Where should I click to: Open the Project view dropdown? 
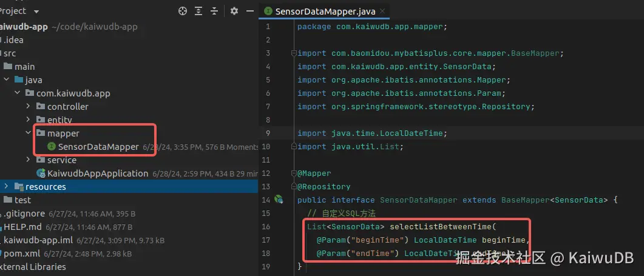(36, 11)
